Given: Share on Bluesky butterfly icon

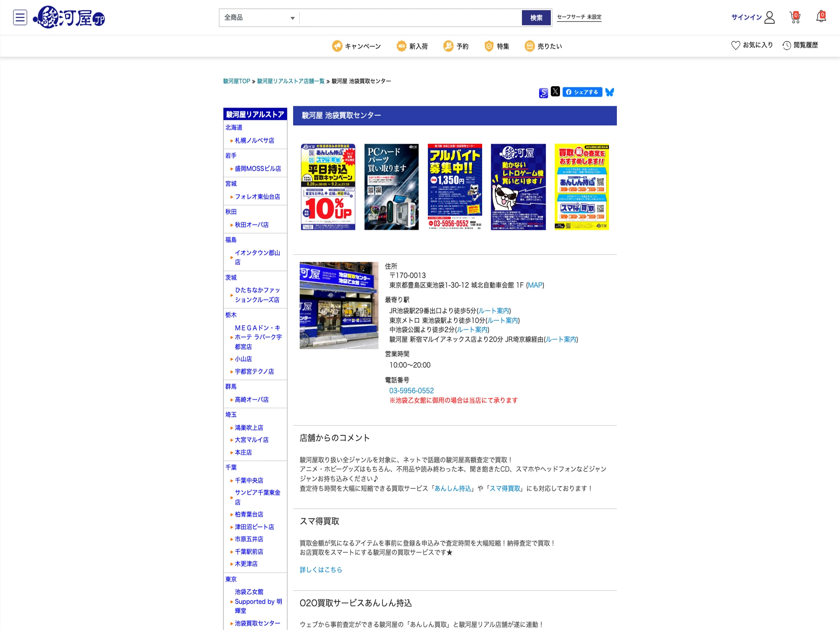Looking at the screenshot, I should click(609, 92).
